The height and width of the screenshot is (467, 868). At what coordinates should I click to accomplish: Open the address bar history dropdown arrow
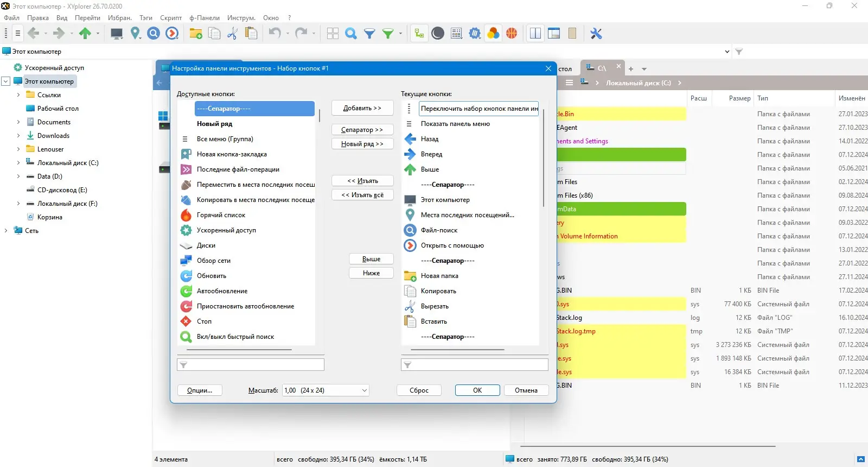(x=727, y=52)
